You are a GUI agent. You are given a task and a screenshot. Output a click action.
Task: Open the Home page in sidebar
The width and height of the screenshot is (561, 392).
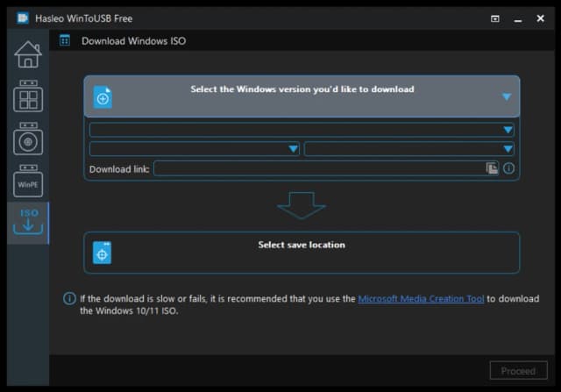pos(28,54)
